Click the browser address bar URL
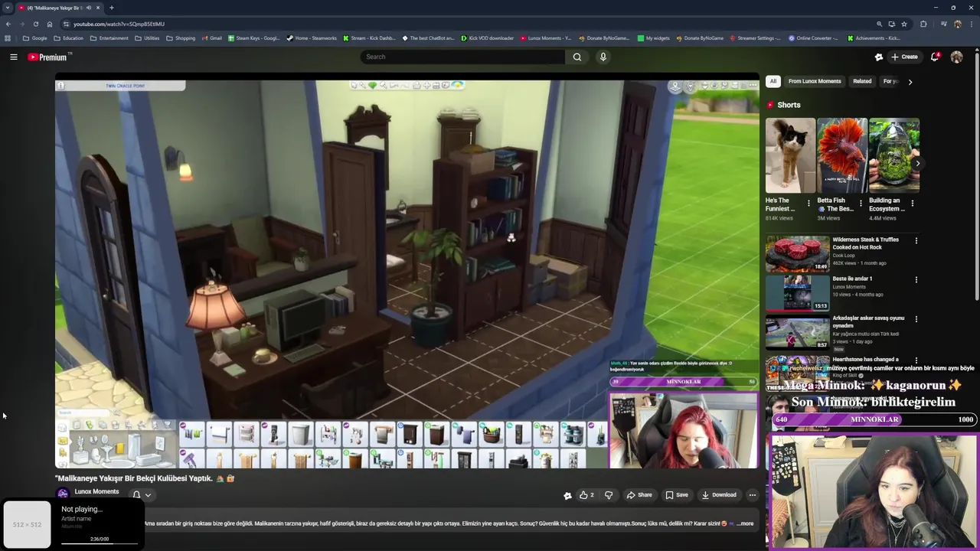This screenshot has width=980, height=551. tap(119, 24)
